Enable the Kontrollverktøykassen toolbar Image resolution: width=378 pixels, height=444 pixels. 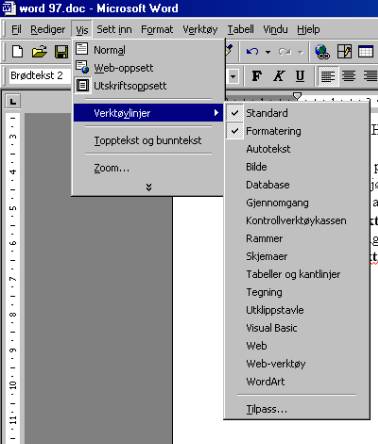point(297,220)
